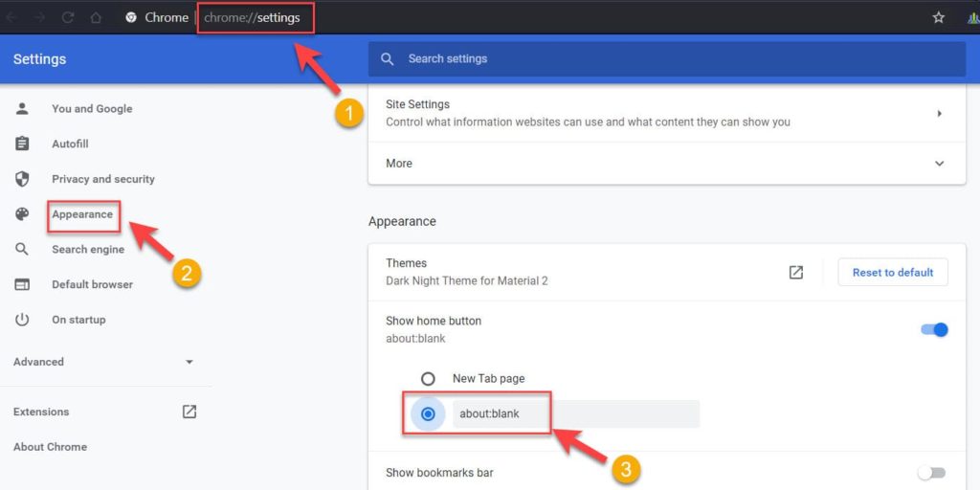Viewport: 980px width, 490px height.
Task: Click the Settings header title
Action: pos(39,59)
